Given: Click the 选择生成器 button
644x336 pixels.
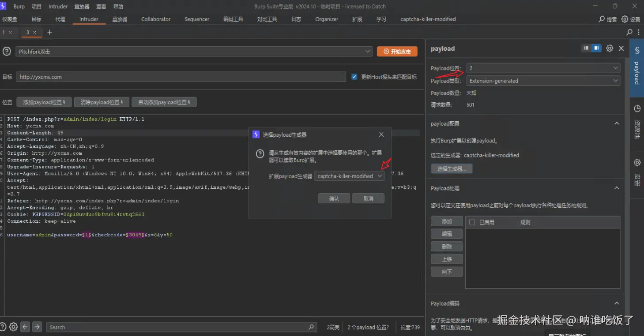Looking at the screenshot, I should click(x=452, y=169).
